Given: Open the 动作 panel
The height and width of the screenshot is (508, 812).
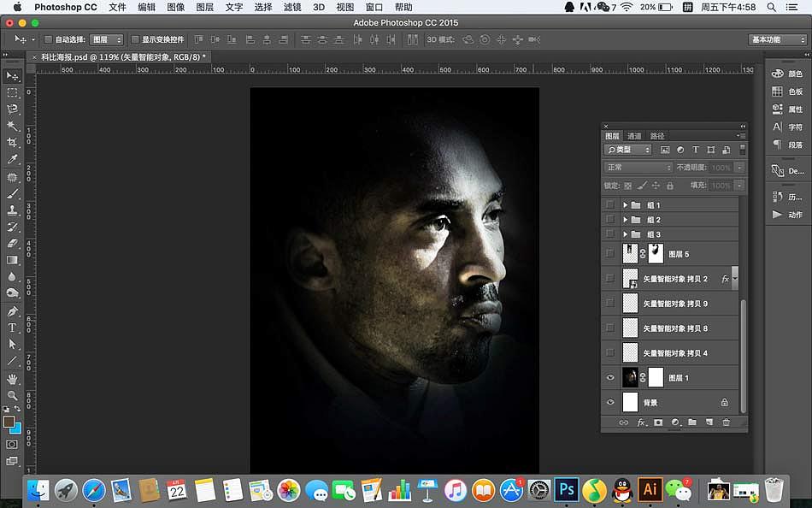Looking at the screenshot, I should pyautogui.click(x=786, y=214).
